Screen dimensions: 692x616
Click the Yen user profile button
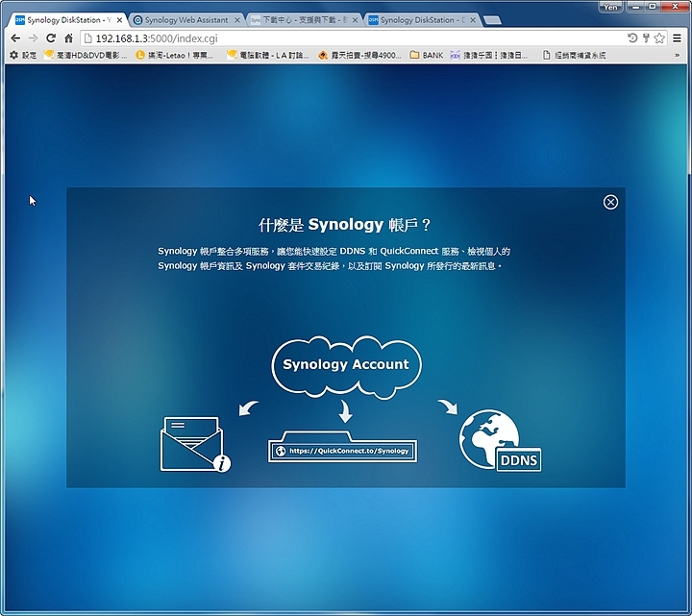(x=611, y=7)
